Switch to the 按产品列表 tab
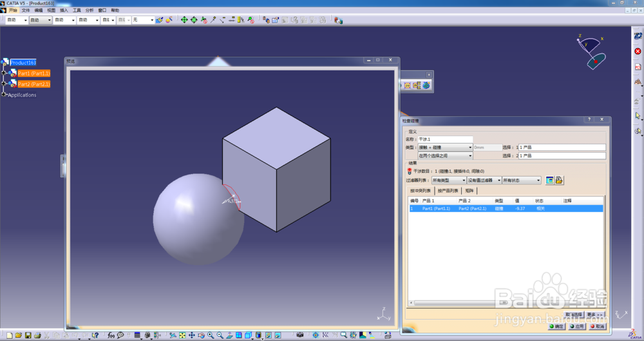 coord(448,191)
